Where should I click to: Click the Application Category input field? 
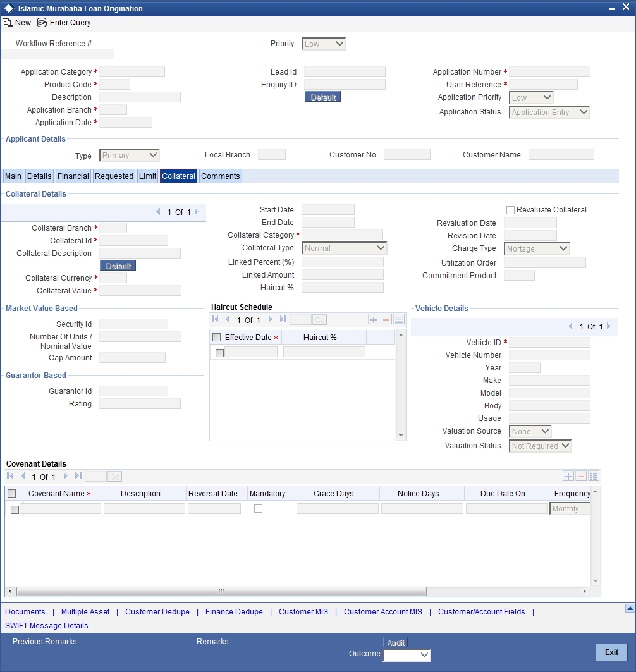click(x=132, y=72)
